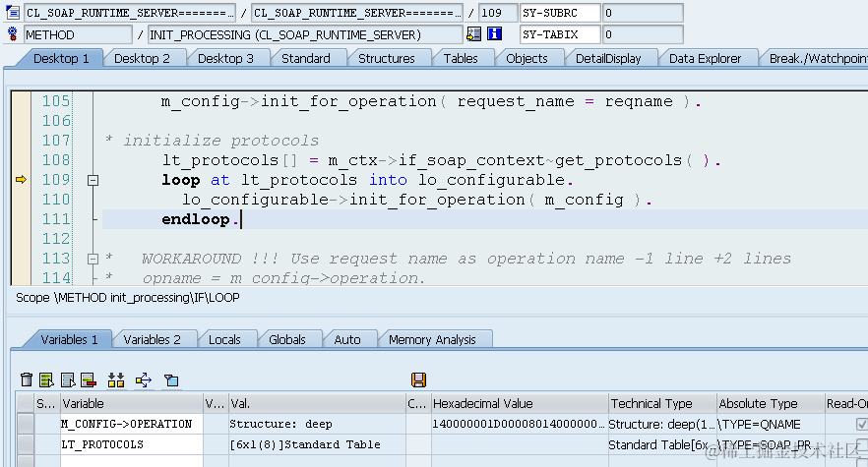Select row selector for M_CONFIG->OPERATION
Screen dimensions: 868x467
coord(25,424)
